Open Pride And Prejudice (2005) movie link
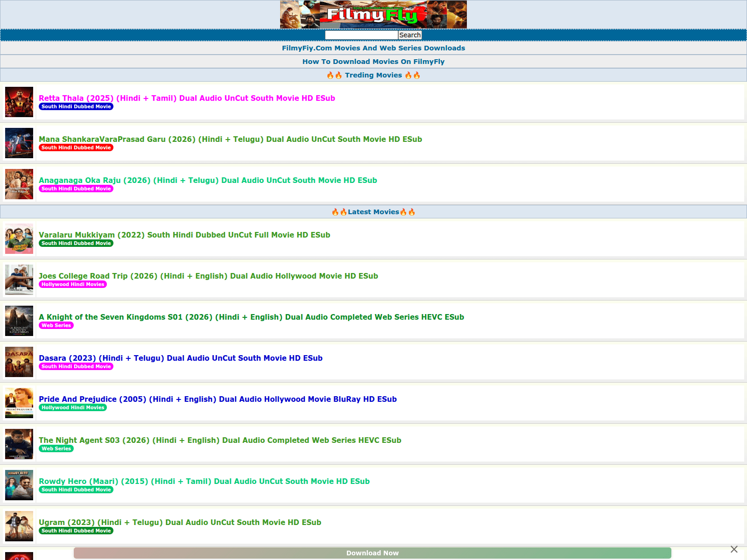Image resolution: width=747 pixels, height=560 pixels. 218,399
